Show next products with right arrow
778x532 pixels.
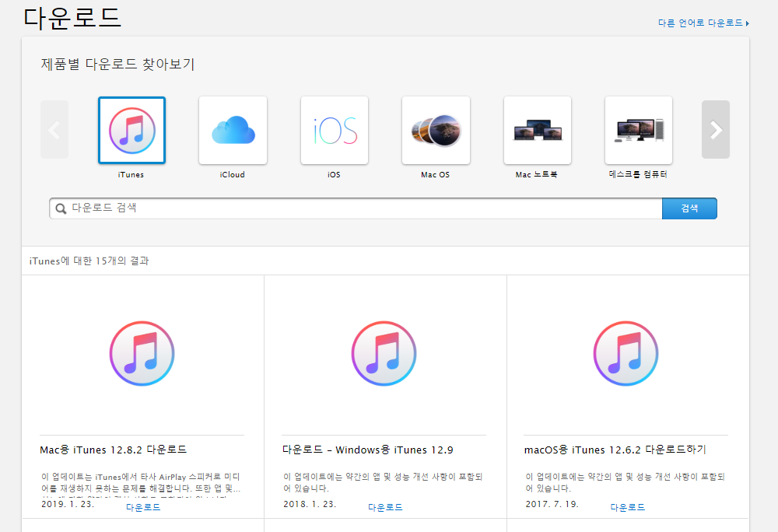tap(716, 129)
